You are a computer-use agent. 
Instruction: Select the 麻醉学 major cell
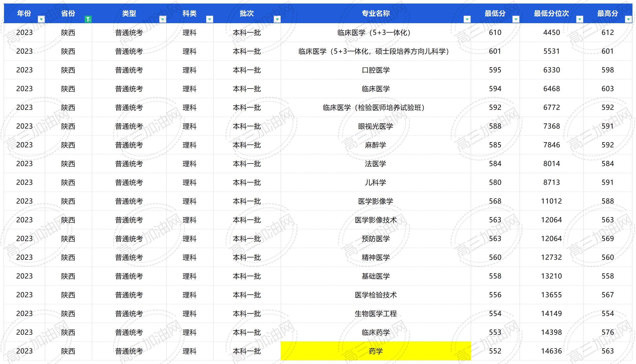pyautogui.click(x=375, y=145)
